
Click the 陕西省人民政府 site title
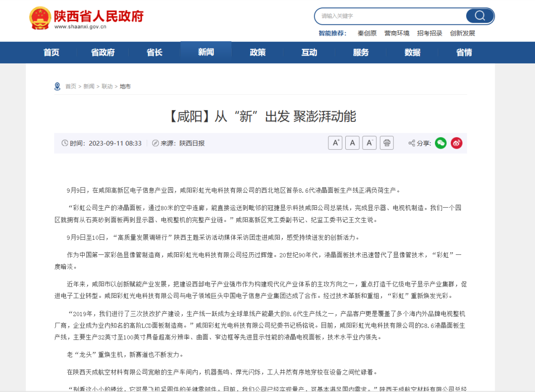(99, 16)
